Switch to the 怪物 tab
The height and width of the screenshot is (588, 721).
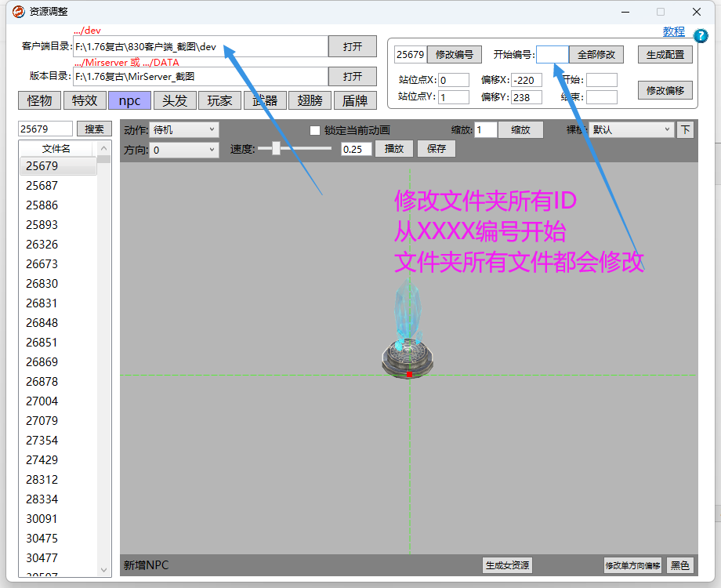tap(40, 100)
